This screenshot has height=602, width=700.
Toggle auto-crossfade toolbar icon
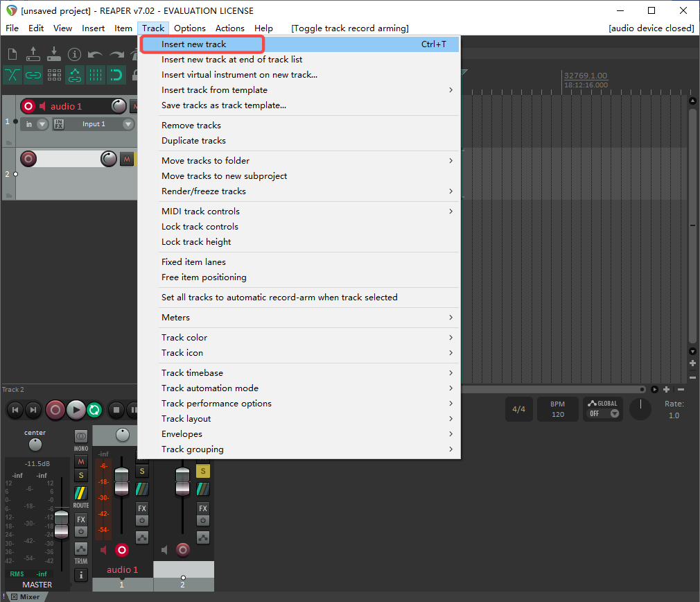pyautogui.click(x=12, y=75)
